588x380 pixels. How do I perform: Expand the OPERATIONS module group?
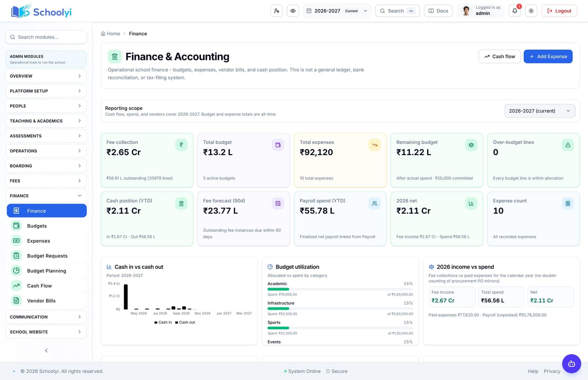pos(46,151)
